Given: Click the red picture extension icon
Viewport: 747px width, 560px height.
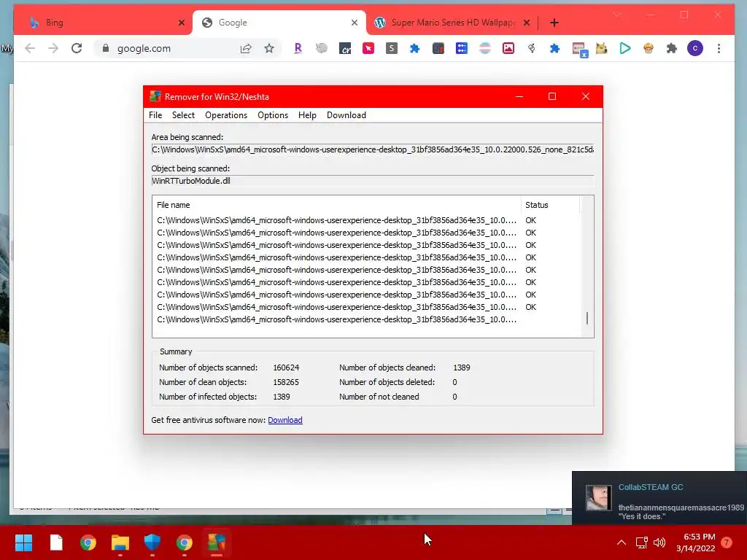Looking at the screenshot, I should pos(508,48).
